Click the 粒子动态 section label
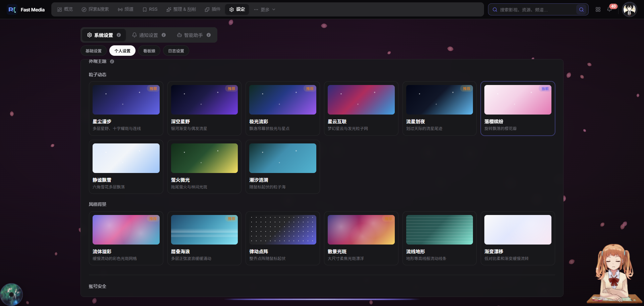 [98, 75]
